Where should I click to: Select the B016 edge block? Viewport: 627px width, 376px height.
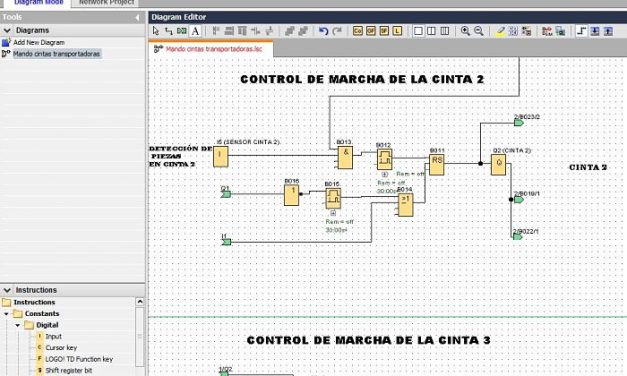tap(292, 195)
